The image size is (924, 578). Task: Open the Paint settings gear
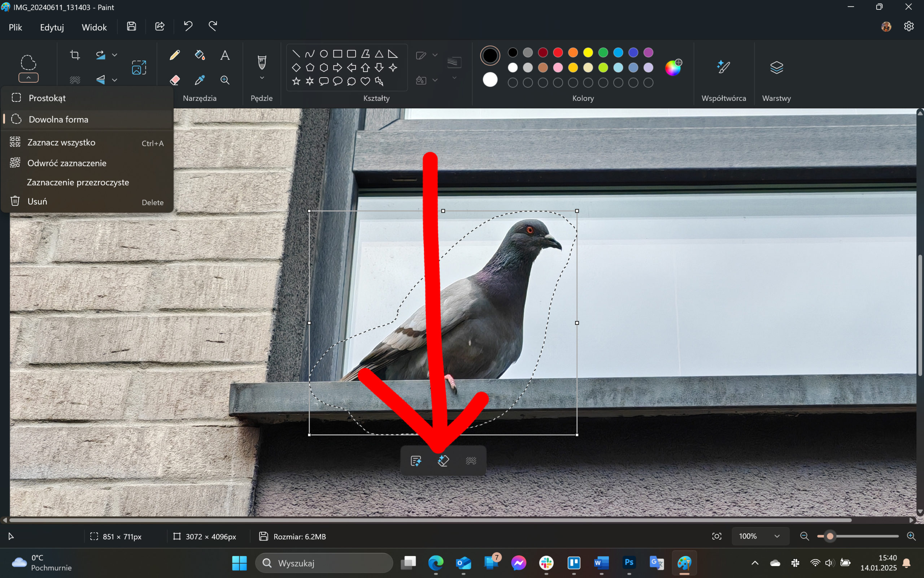(909, 26)
